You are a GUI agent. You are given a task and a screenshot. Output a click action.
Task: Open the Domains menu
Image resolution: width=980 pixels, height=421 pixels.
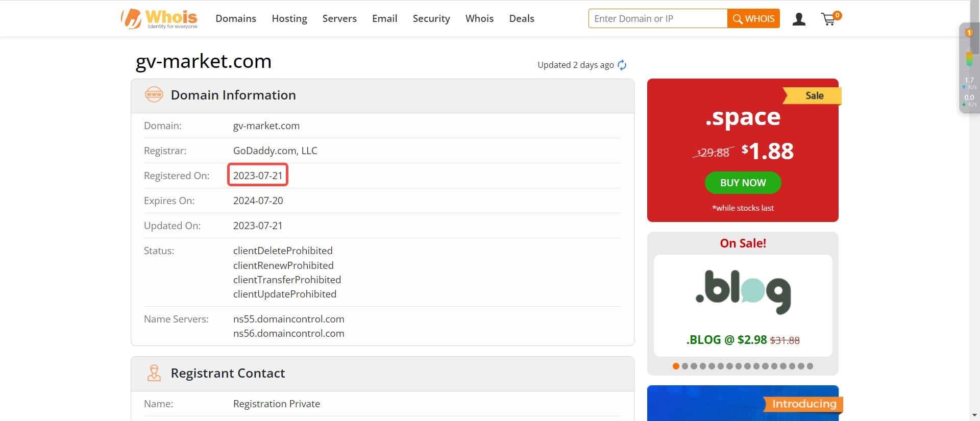click(x=236, y=18)
